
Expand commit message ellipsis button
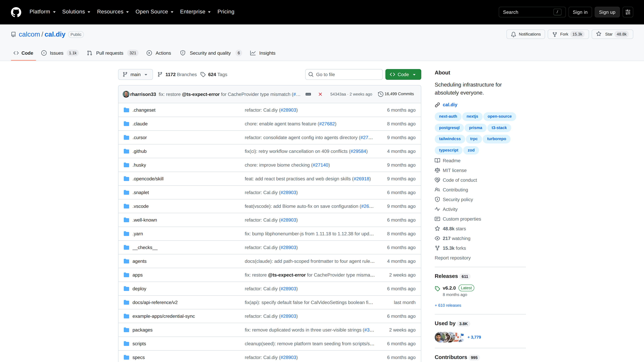coord(308,94)
